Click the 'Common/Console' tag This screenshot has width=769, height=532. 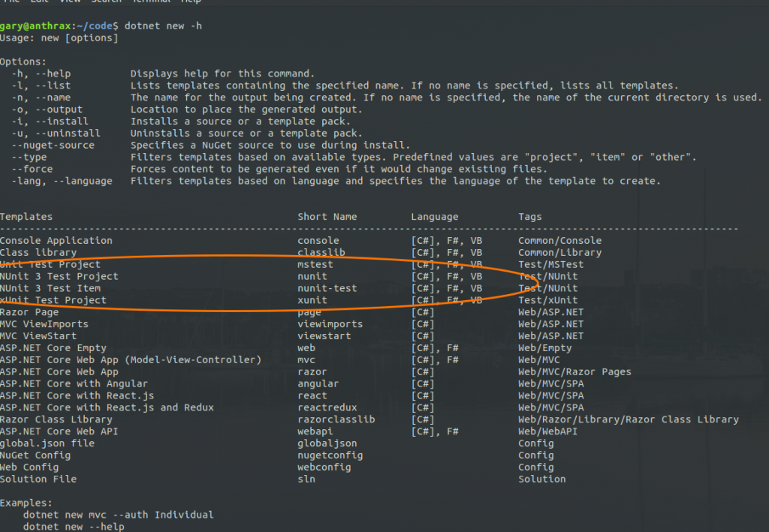point(560,241)
